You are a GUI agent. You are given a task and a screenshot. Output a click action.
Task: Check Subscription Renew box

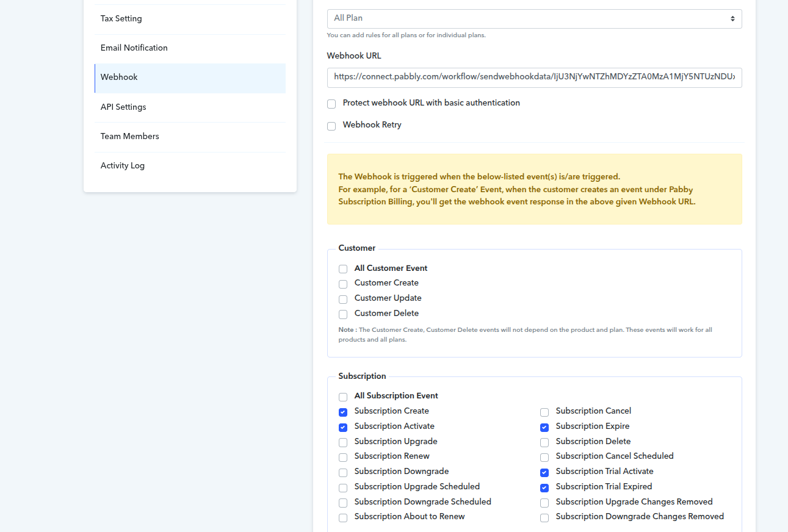pos(343,457)
